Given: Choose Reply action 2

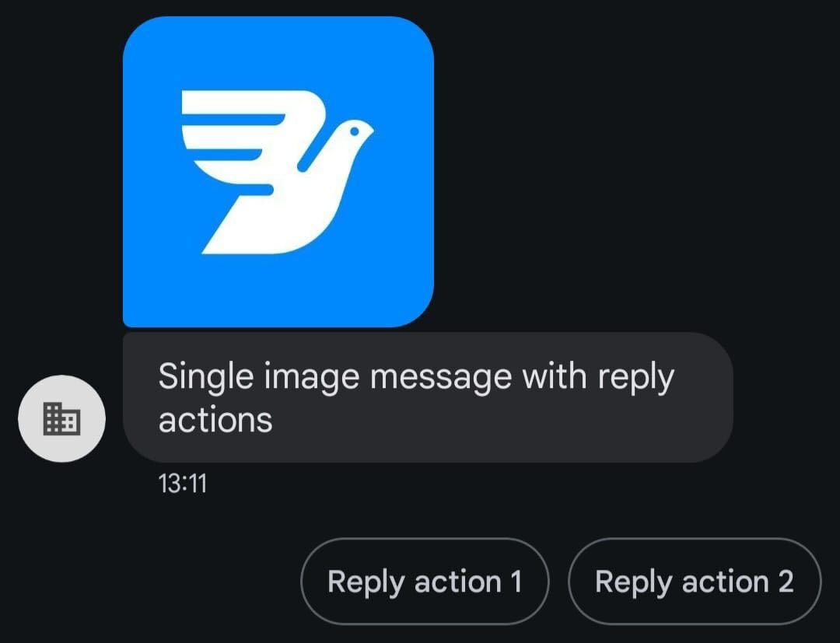Looking at the screenshot, I should (695, 582).
